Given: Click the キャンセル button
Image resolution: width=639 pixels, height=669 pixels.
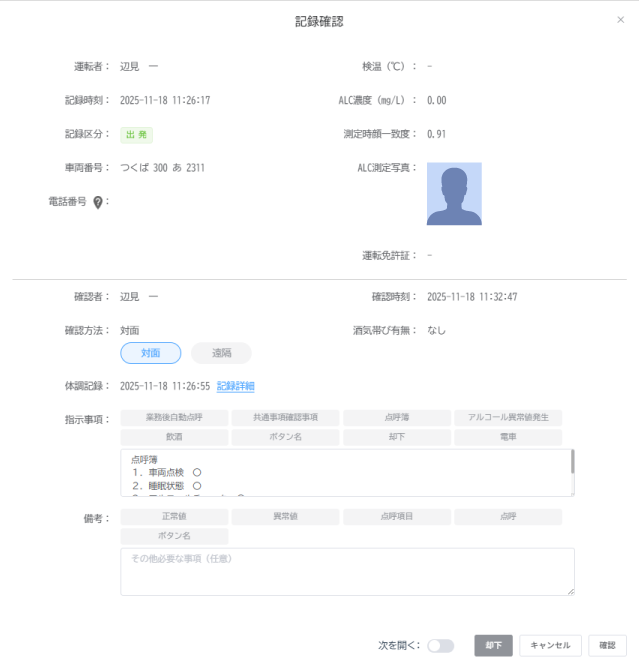Looking at the screenshot, I should (x=550, y=646).
